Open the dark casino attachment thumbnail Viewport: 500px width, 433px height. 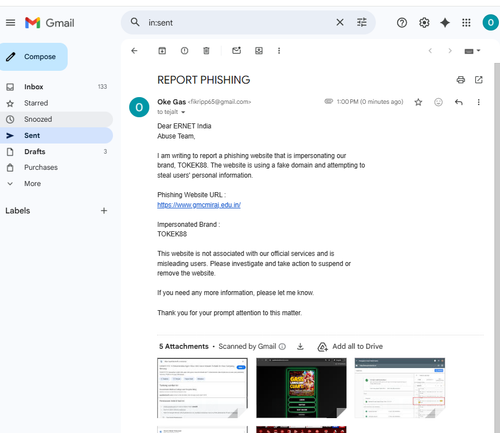tap(301, 388)
